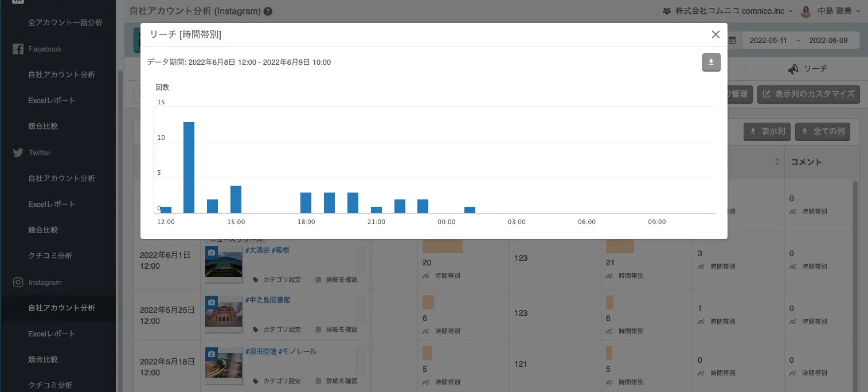Open Instagram クチコミ分析
This screenshot has width=868, height=392.
50,385
